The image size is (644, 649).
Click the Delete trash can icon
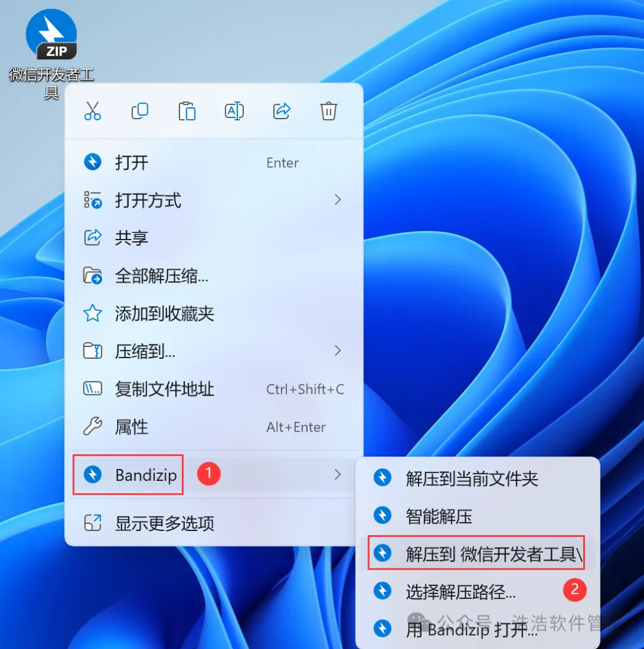click(329, 111)
